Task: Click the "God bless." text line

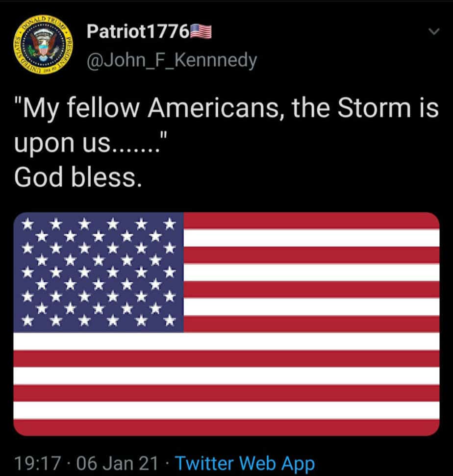Action: pos(78,177)
